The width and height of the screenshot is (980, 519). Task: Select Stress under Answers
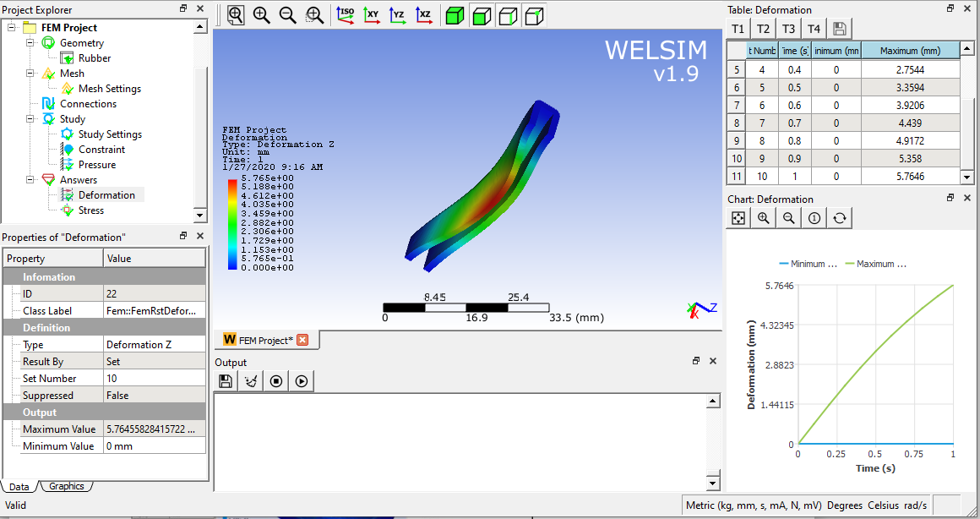91,210
